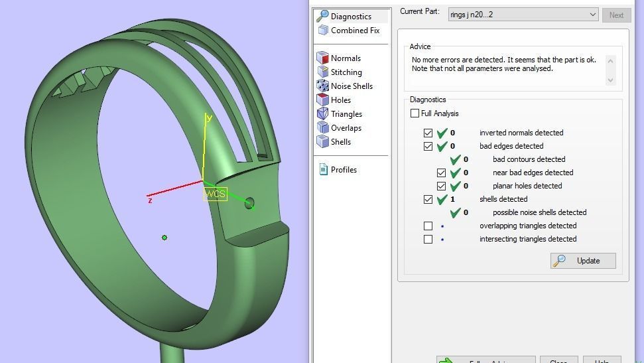
Task: Click green checkmark beside possible noise shells
Action: coord(455,212)
